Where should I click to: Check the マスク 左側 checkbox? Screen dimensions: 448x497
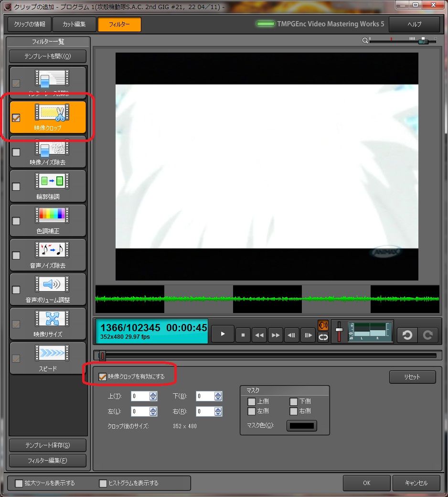(252, 411)
